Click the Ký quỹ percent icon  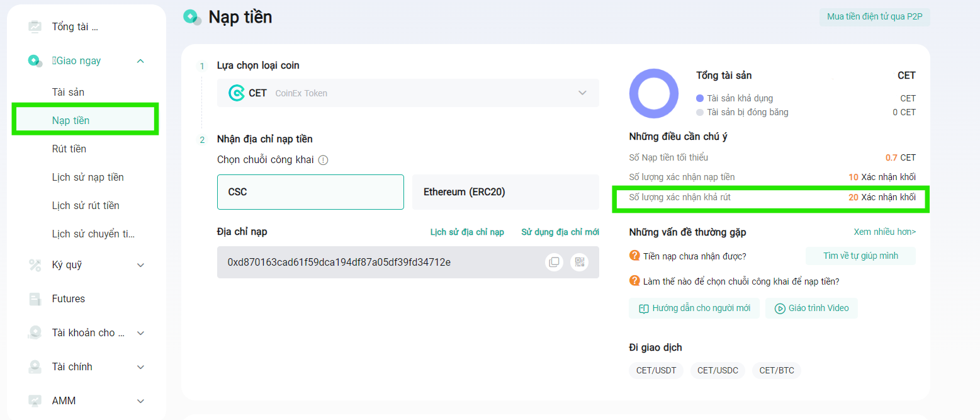click(35, 265)
